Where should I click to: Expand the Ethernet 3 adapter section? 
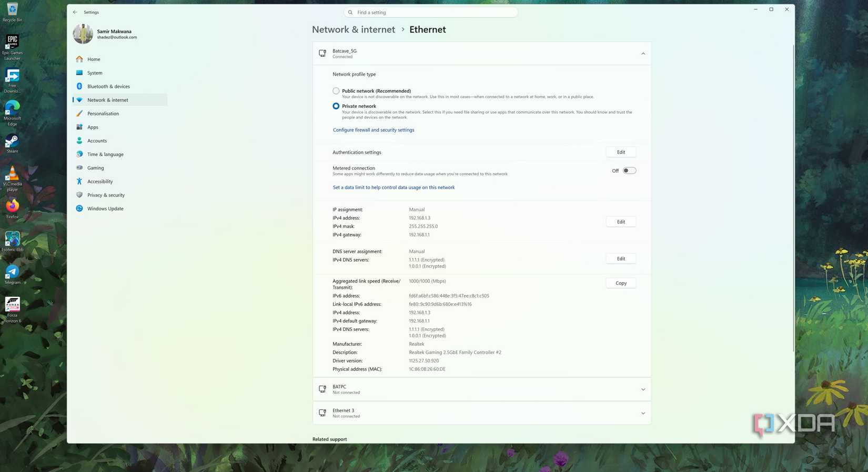coord(643,413)
